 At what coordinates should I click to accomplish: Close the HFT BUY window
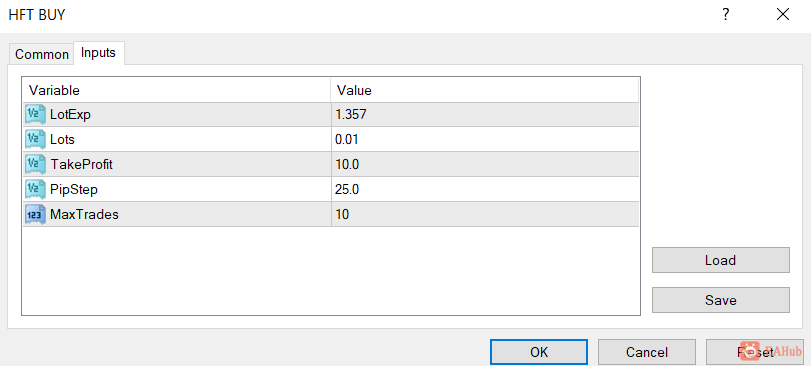[783, 14]
